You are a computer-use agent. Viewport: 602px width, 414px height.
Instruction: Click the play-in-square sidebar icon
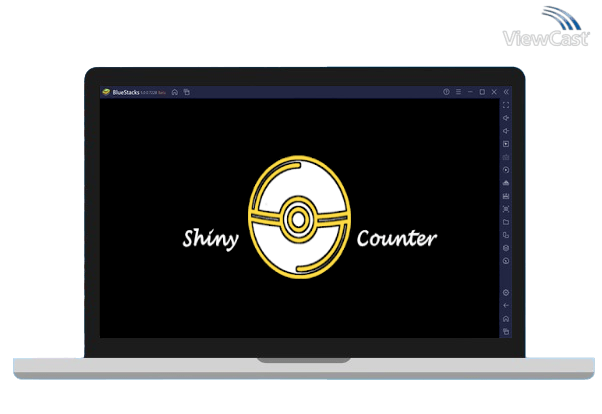click(506, 144)
